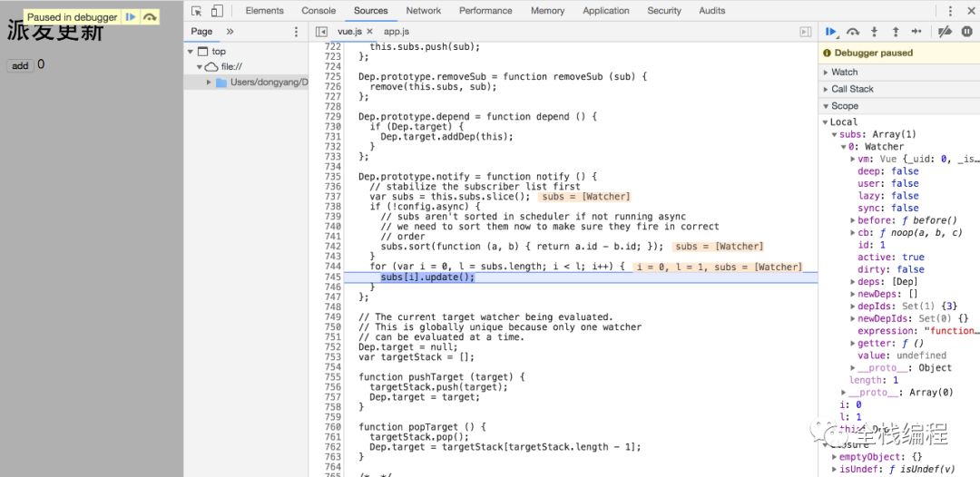Expand the isUndef closure variable
The width and height of the screenshot is (980, 477).
835,470
